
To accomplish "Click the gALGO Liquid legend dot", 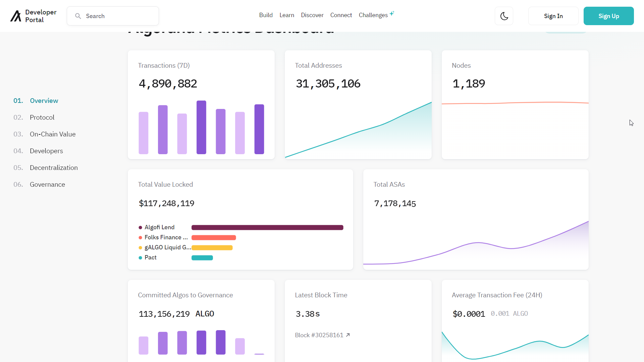I will click(x=140, y=248).
